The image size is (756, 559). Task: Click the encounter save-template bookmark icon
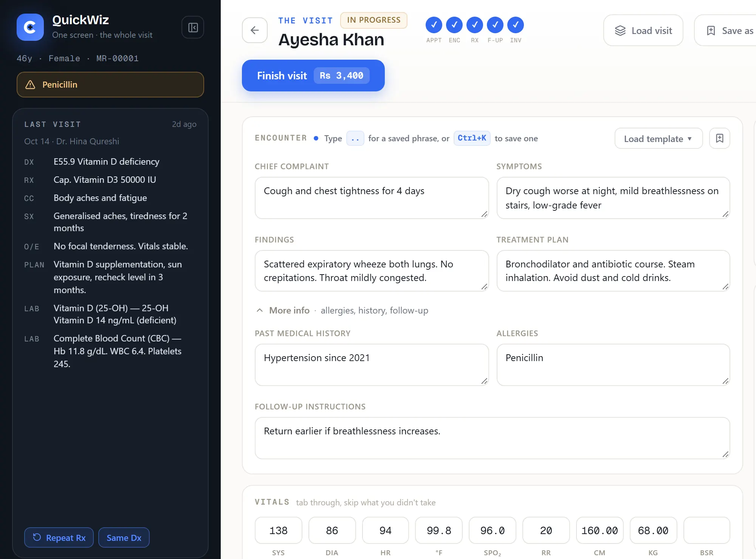click(720, 138)
